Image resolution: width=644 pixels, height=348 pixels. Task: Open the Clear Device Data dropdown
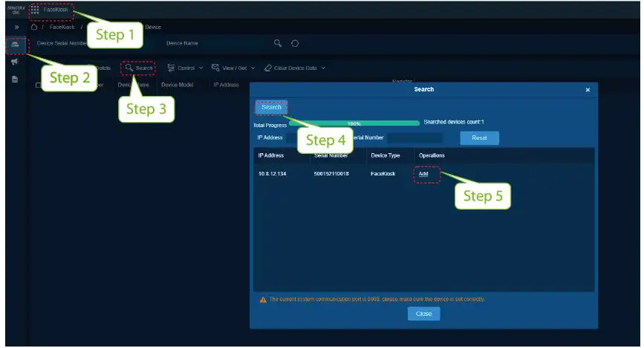295,68
